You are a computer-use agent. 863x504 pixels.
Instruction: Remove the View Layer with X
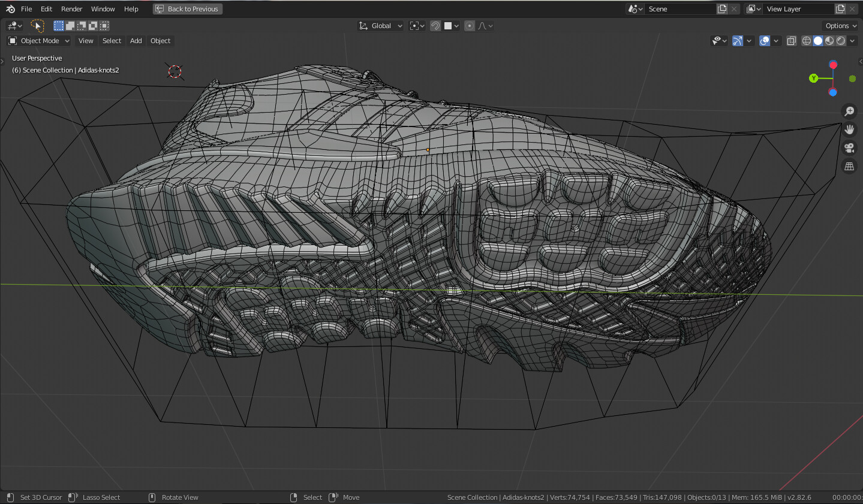(852, 9)
